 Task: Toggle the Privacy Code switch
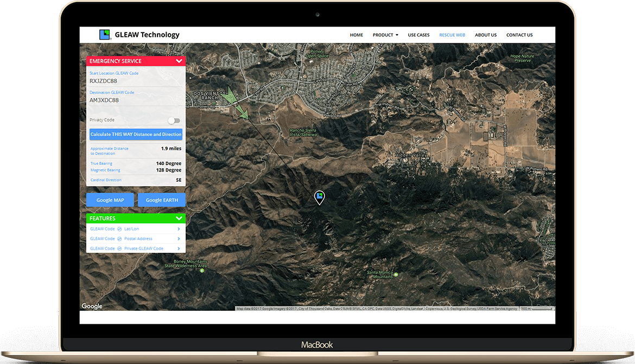click(174, 120)
